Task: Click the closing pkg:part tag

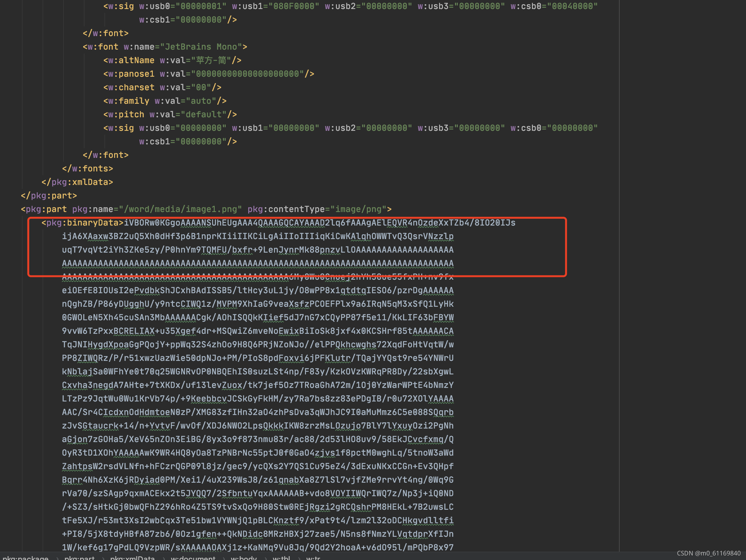Action: click(49, 196)
